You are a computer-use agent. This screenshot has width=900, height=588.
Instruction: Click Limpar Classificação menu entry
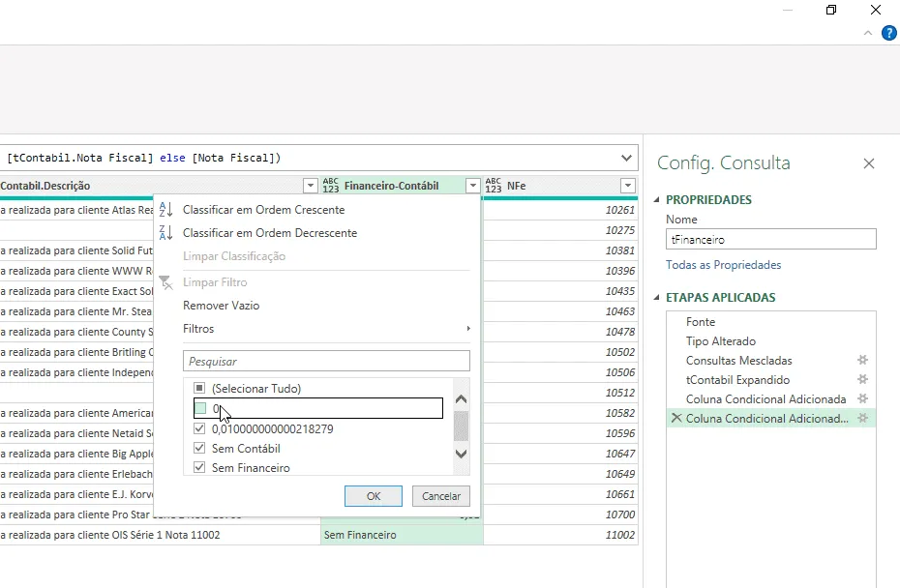pyautogui.click(x=234, y=256)
